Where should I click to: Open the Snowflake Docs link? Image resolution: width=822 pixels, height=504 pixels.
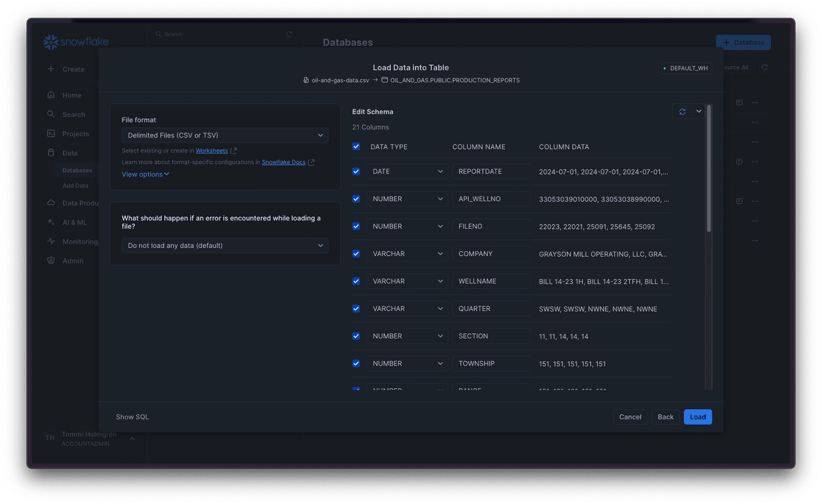pyautogui.click(x=284, y=162)
